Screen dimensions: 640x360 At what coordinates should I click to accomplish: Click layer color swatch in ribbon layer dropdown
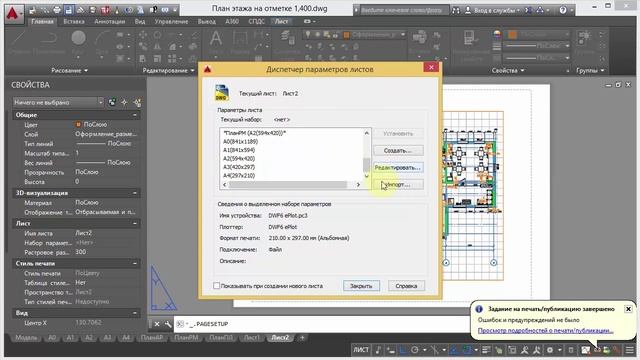pos(347,35)
